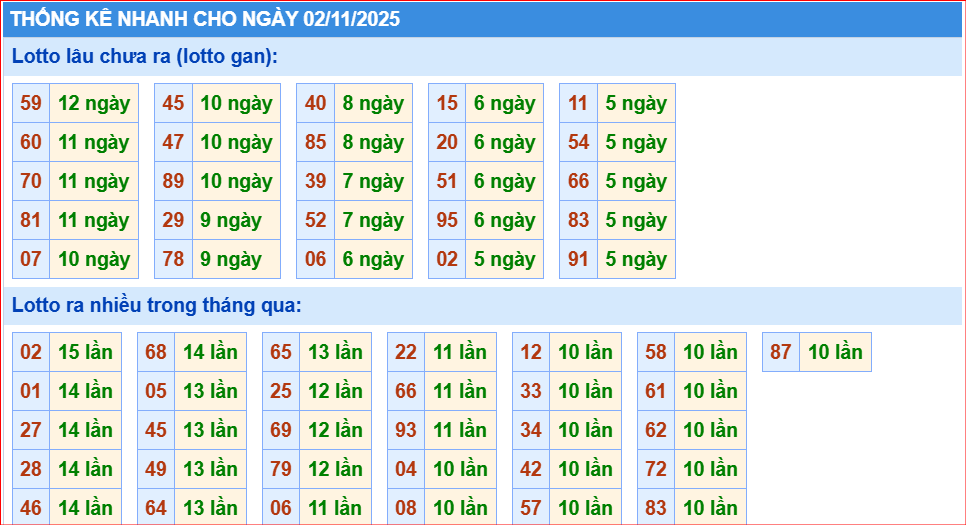The height and width of the screenshot is (525, 966).
Task: Choose the '10 lần' cell next to number 87
Action: 836,352
